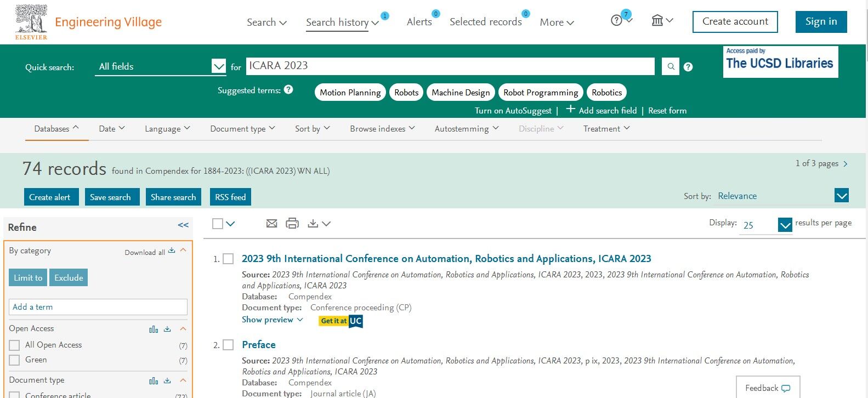Open the institution building icon menu
Screen dimensions: 868x398
(657, 21)
